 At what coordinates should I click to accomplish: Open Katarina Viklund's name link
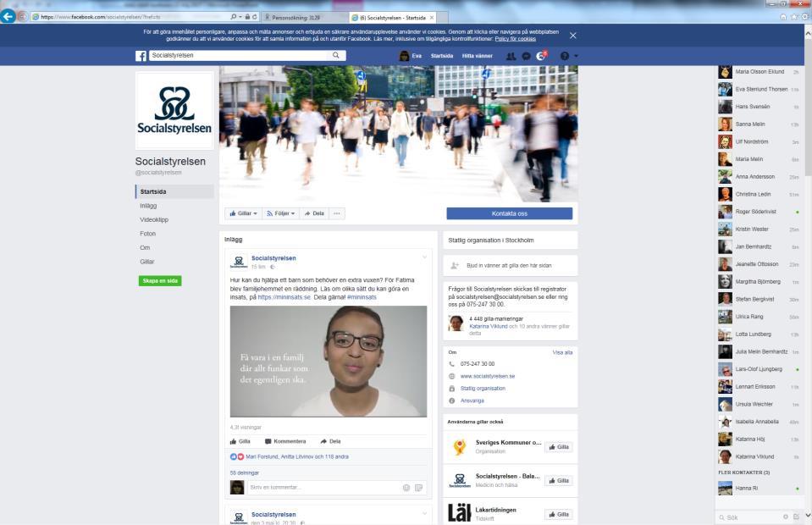[x=489, y=326]
